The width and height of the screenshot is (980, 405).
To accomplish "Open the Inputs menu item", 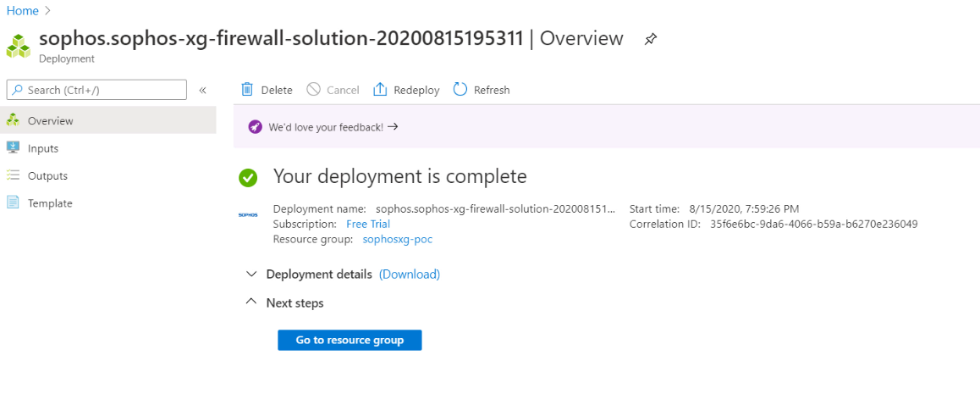I will click(x=43, y=148).
